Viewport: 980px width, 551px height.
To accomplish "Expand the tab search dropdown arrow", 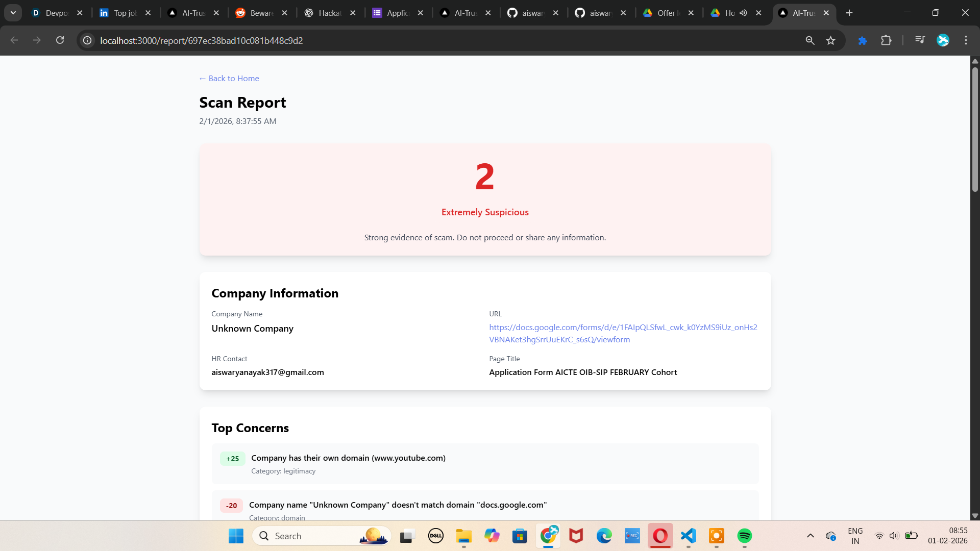I will tap(13, 13).
